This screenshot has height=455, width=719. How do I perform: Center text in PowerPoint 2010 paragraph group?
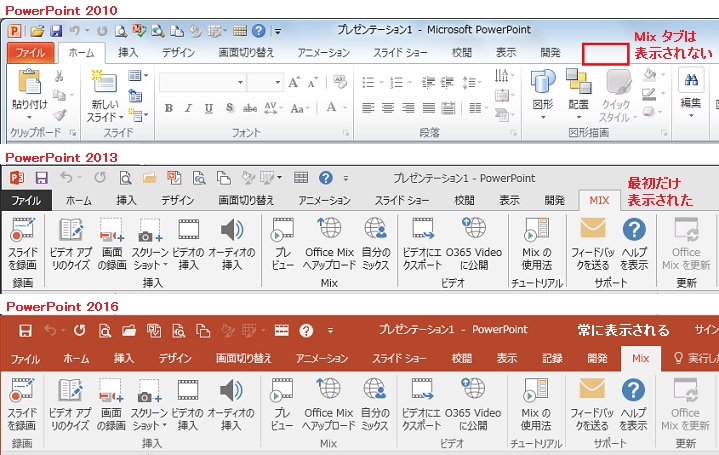(388, 108)
